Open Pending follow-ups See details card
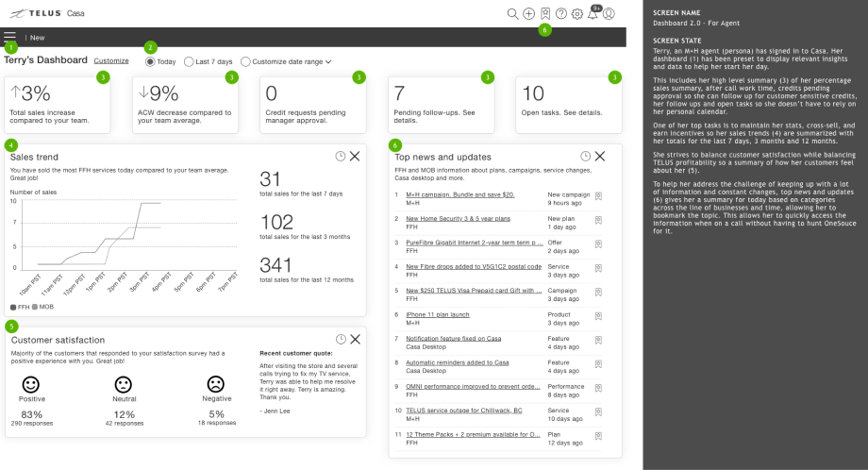Image resolution: width=868 pixels, height=470 pixels. coord(442,105)
